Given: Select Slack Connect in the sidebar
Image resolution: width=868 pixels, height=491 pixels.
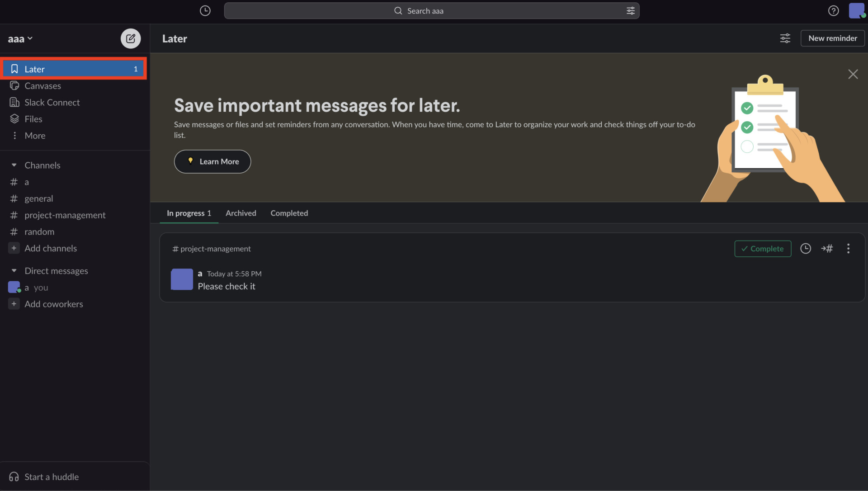Looking at the screenshot, I should pos(52,102).
